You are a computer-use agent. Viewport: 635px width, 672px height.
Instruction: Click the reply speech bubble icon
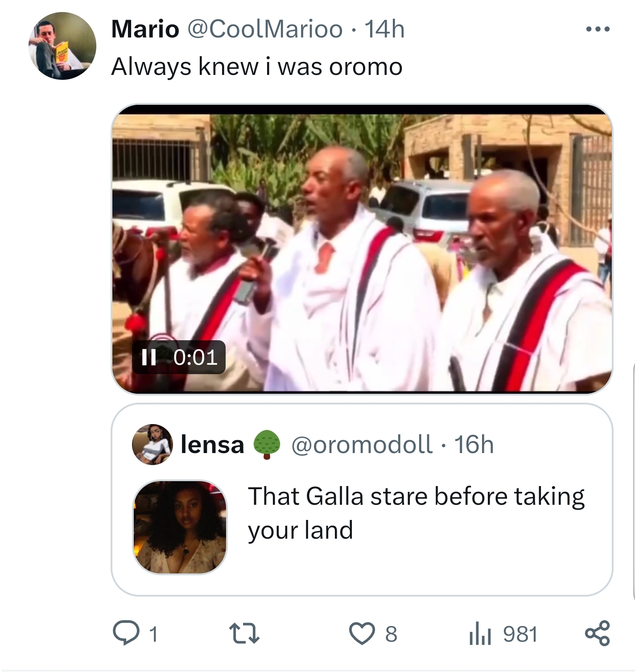125,633
